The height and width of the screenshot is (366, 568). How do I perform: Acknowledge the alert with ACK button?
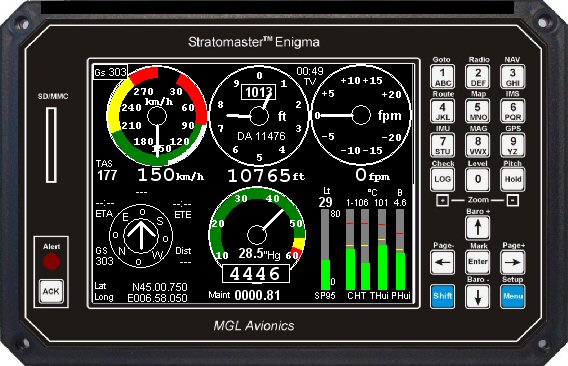(51, 291)
